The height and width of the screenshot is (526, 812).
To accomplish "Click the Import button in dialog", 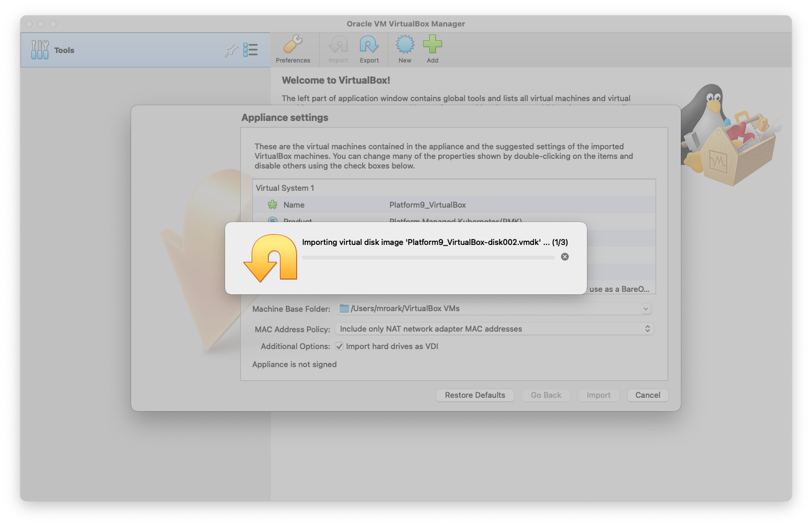I will [x=598, y=395].
